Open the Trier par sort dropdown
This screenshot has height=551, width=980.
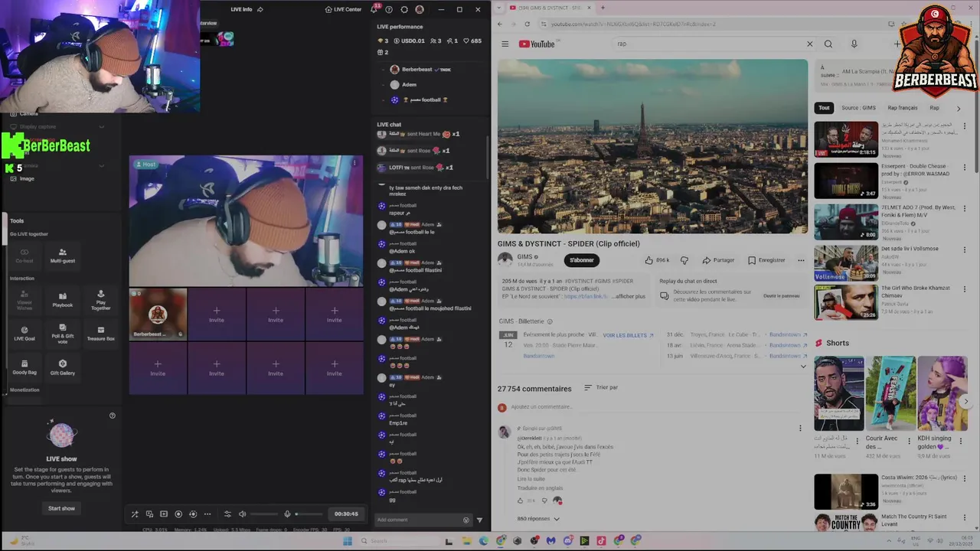pyautogui.click(x=601, y=388)
